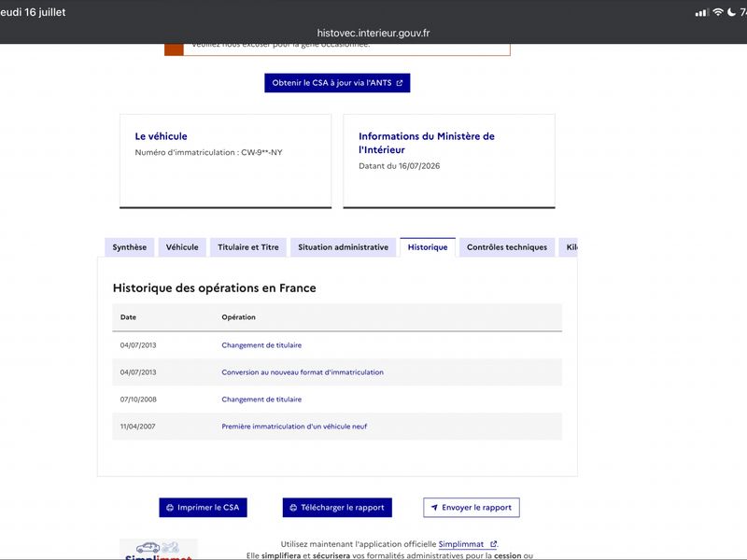
Task: Go to the Contrôles techniques tab
Action: click(x=507, y=247)
